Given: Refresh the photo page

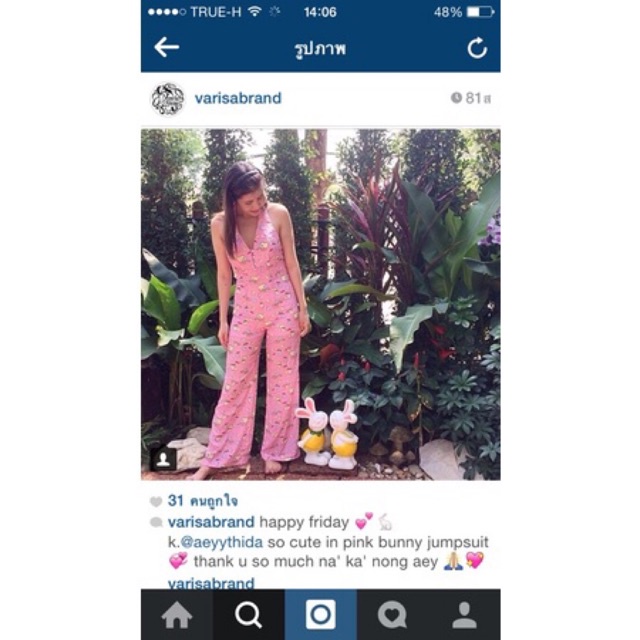Looking at the screenshot, I should point(477,48).
